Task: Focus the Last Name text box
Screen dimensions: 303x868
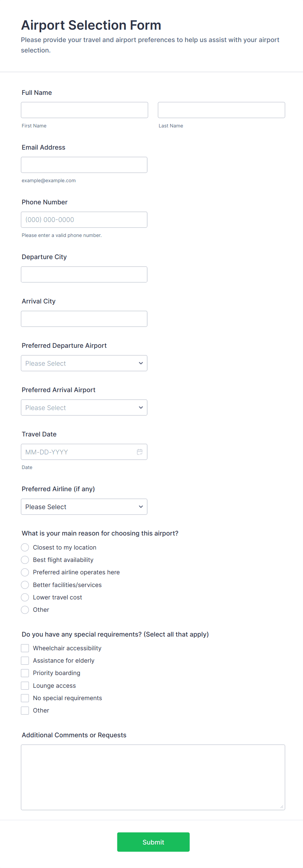Action: 221,110
